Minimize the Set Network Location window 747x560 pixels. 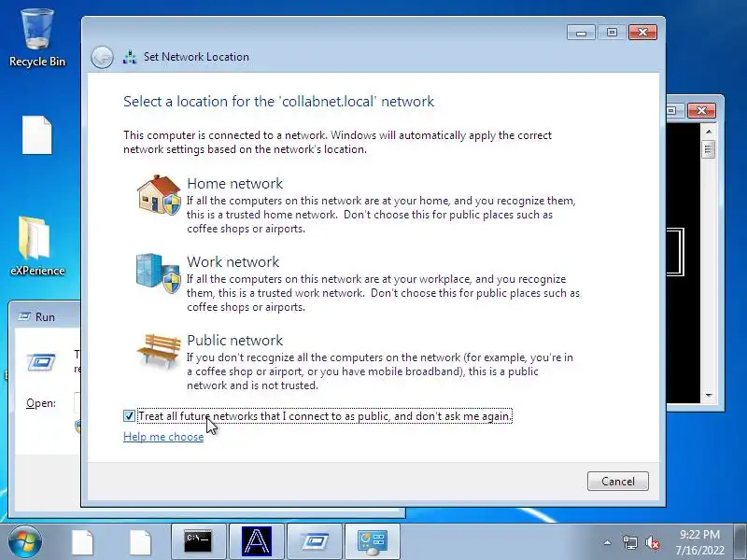(581, 32)
